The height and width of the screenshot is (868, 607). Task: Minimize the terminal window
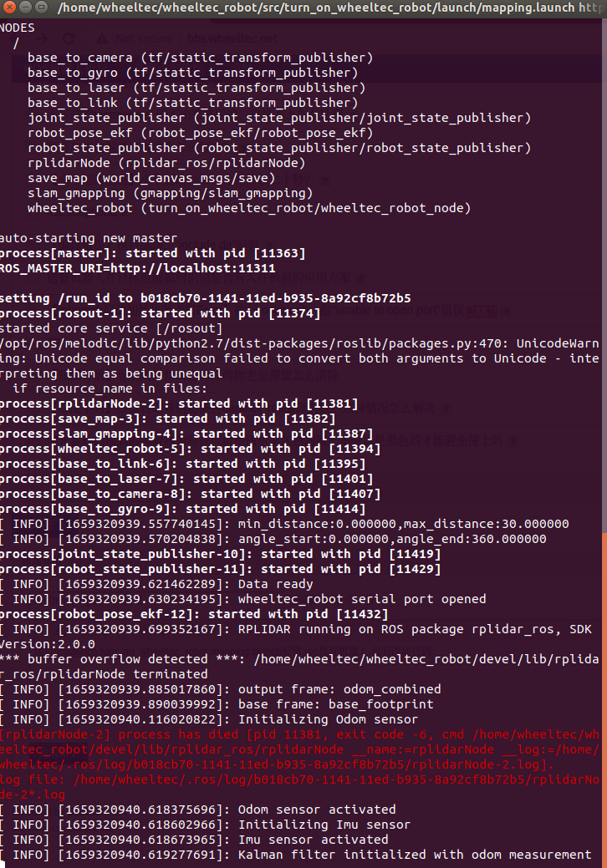25,8
